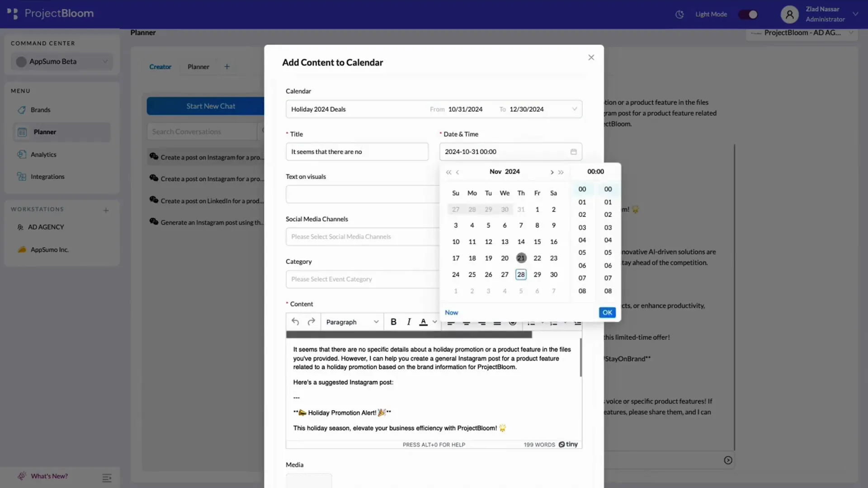Image resolution: width=868 pixels, height=488 pixels.
Task: Undo in the content editor
Action: (x=295, y=322)
